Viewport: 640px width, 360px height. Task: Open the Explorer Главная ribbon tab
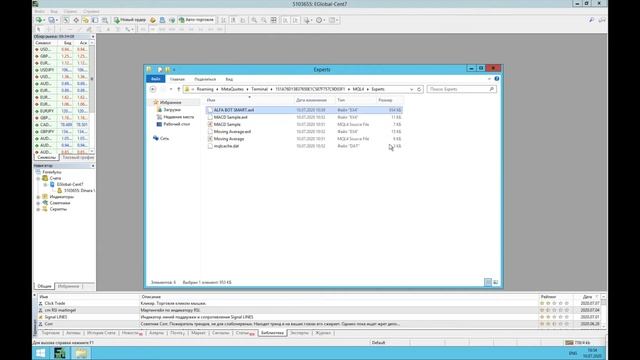point(177,79)
